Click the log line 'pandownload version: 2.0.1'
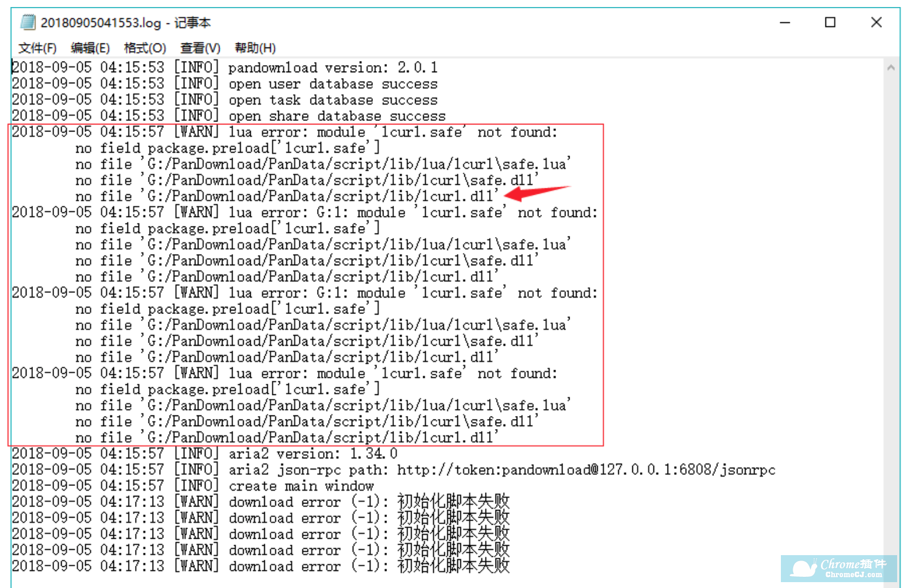The image size is (903, 588). pos(225,67)
